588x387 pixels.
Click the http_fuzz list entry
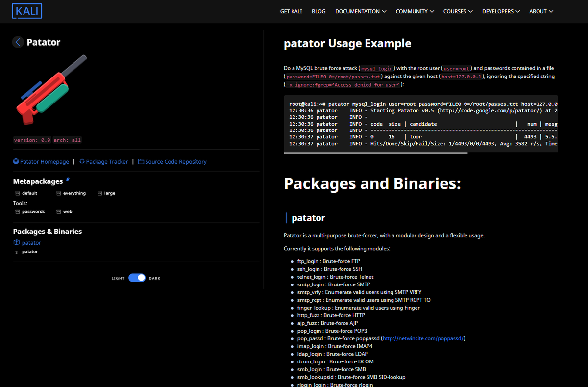click(331, 315)
